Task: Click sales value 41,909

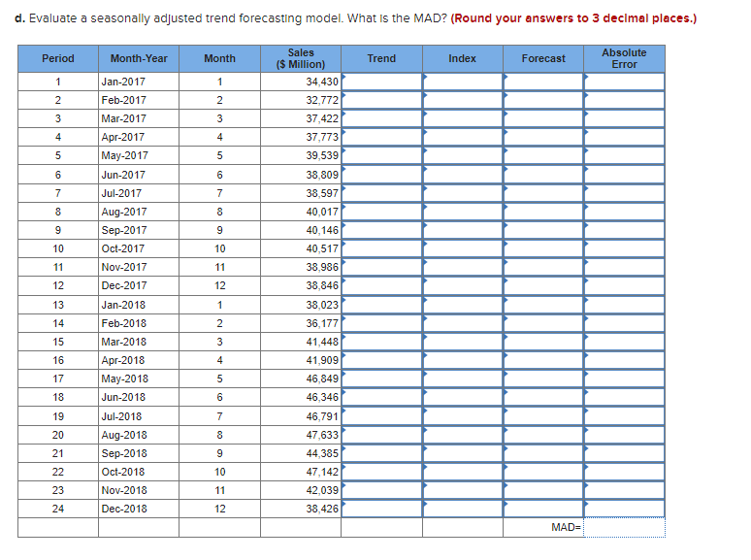Action: point(322,360)
